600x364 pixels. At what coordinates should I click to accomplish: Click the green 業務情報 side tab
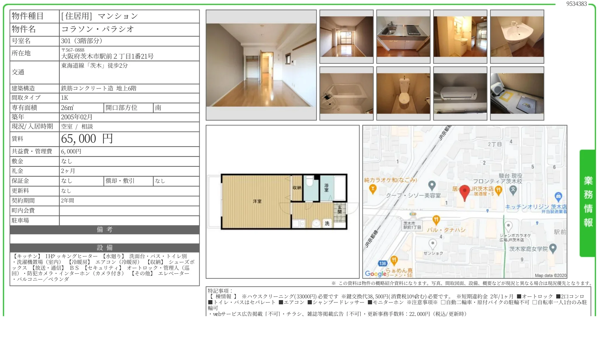point(588,203)
